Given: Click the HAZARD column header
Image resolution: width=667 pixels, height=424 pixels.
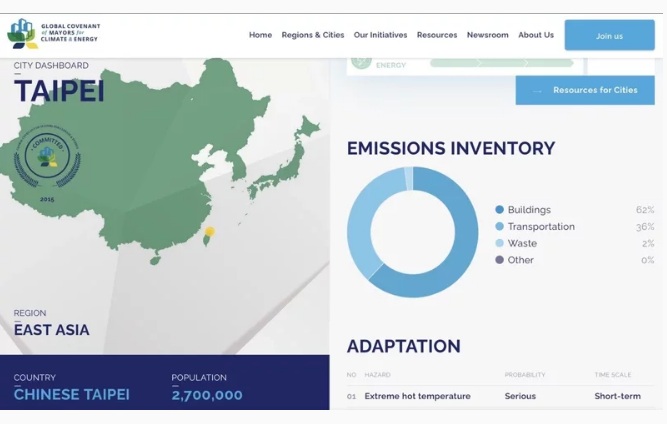Looking at the screenshot, I should pyautogui.click(x=377, y=375).
